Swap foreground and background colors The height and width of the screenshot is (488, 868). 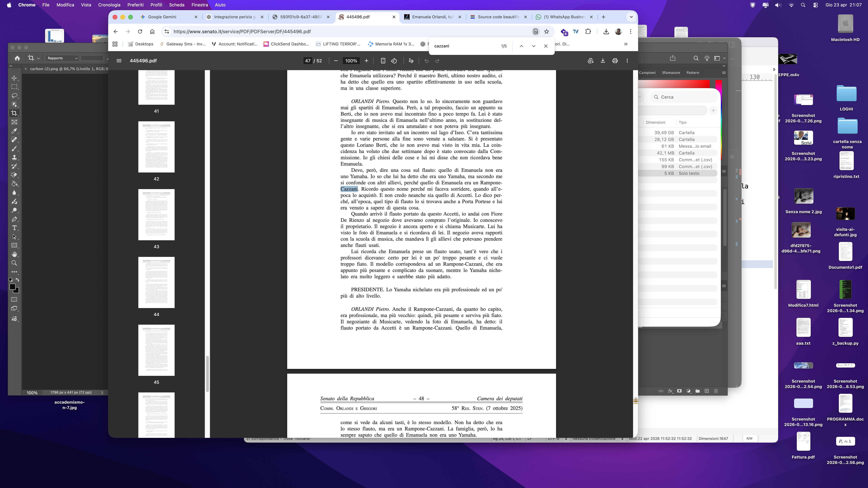(17, 280)
